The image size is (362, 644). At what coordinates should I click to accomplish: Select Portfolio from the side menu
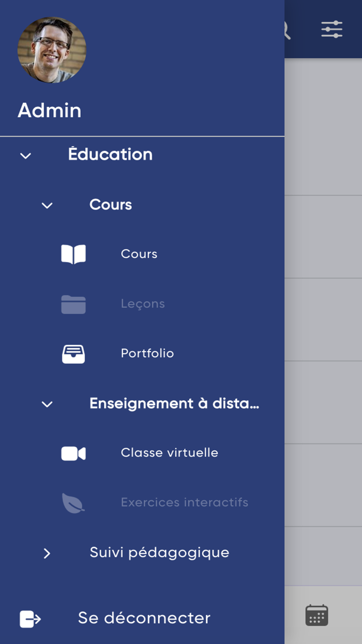coord(147,354)
